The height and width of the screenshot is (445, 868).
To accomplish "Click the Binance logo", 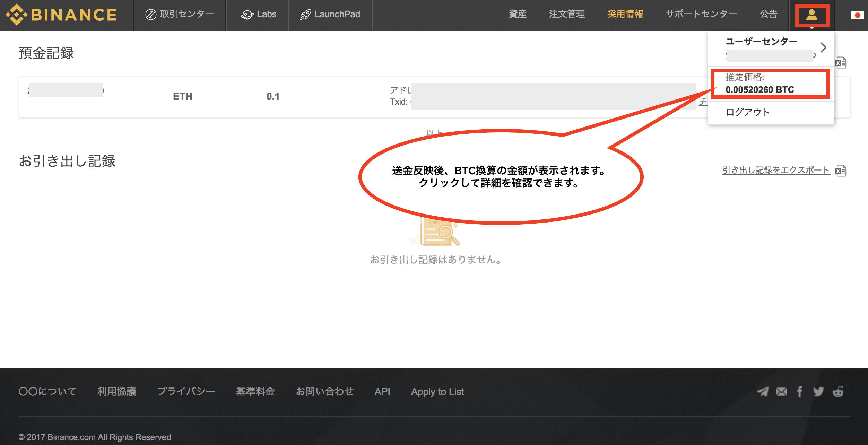I will 62,15.
